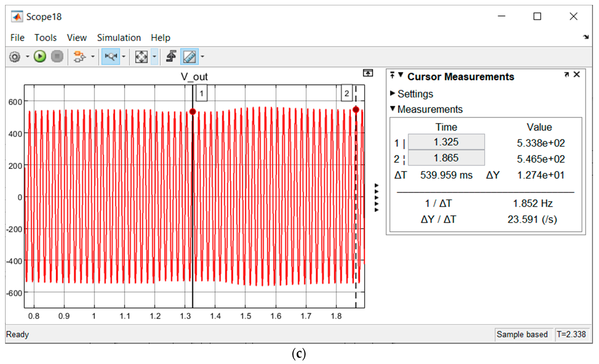Image resolution: width=599 pixels, height=364 pixels.
Task: Click cursor 2 time field 1.865
Action: (x=446, y=158)
